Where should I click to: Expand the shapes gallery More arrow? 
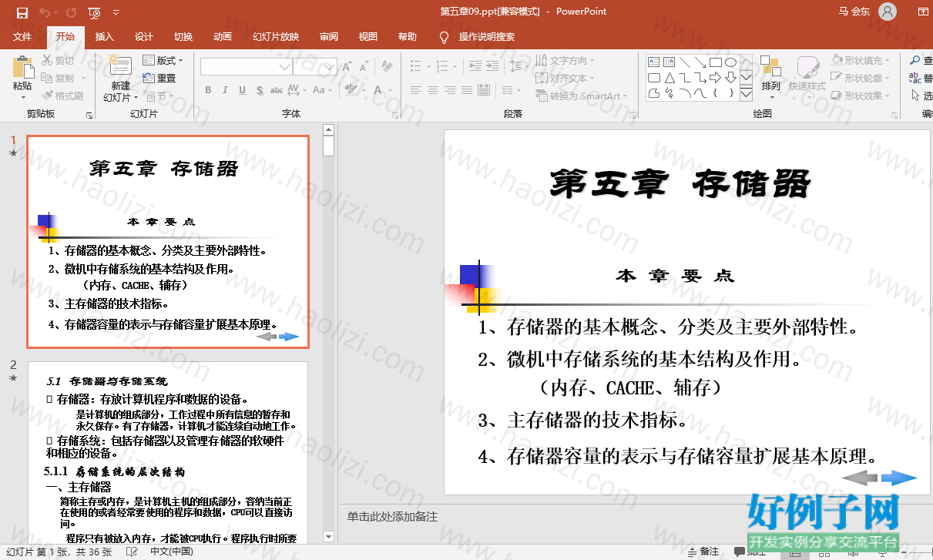(746, 94)
